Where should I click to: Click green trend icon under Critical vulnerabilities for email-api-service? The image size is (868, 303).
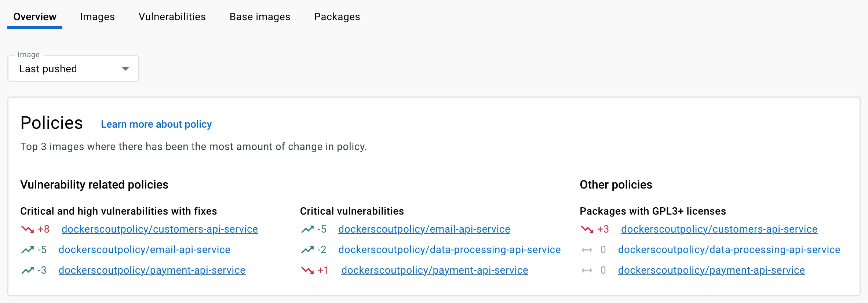pos(307,229)
